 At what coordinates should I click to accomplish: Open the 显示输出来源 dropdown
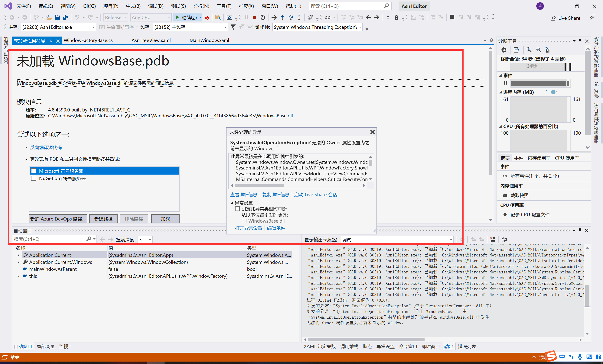397,240
